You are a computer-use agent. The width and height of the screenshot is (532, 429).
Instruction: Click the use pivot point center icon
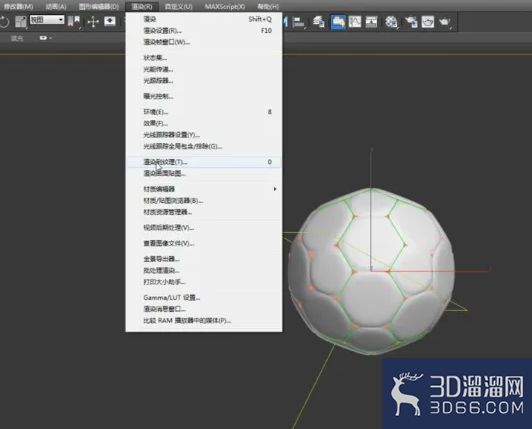coord(74,22)
